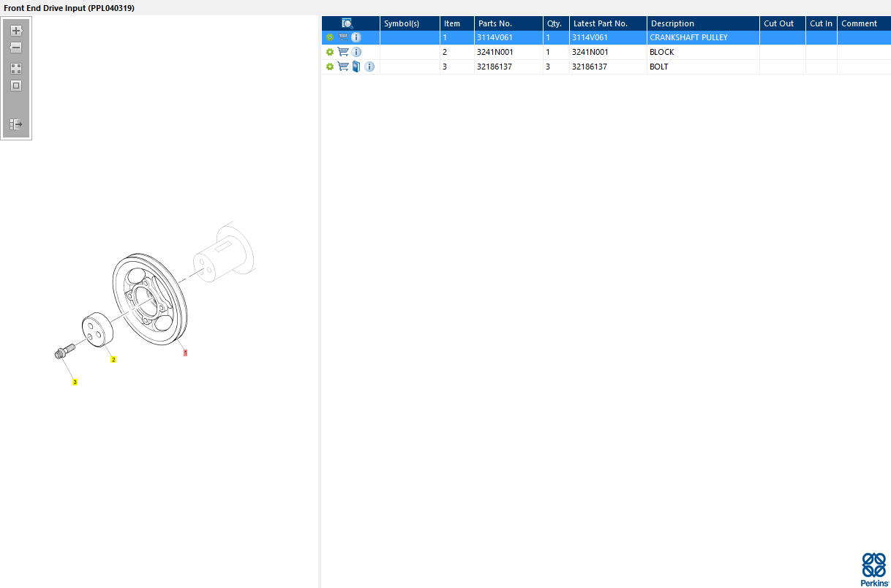The image size is (891, 588).
Task: Click callout label 3 on the diagram
Action: [75, 382]
